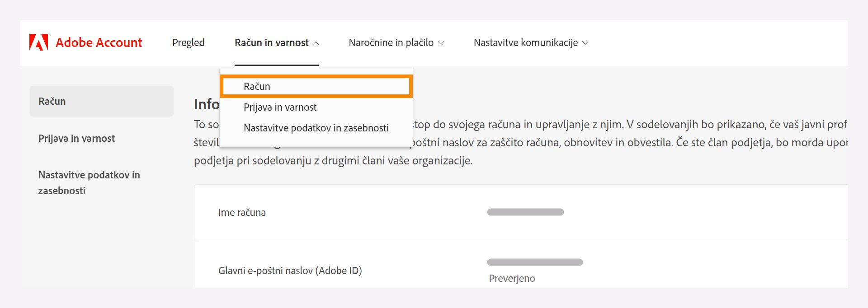Click the "Informacije" section heading

coord(205,104)
